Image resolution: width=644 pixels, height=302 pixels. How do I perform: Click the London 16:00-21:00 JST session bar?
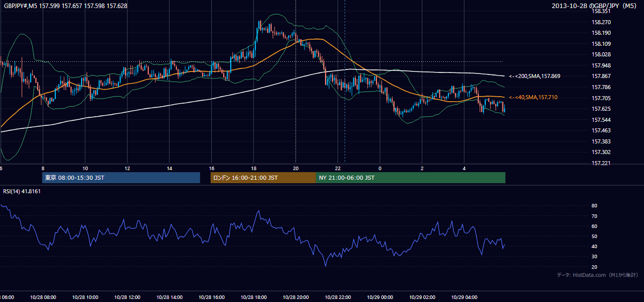[263, 178]
